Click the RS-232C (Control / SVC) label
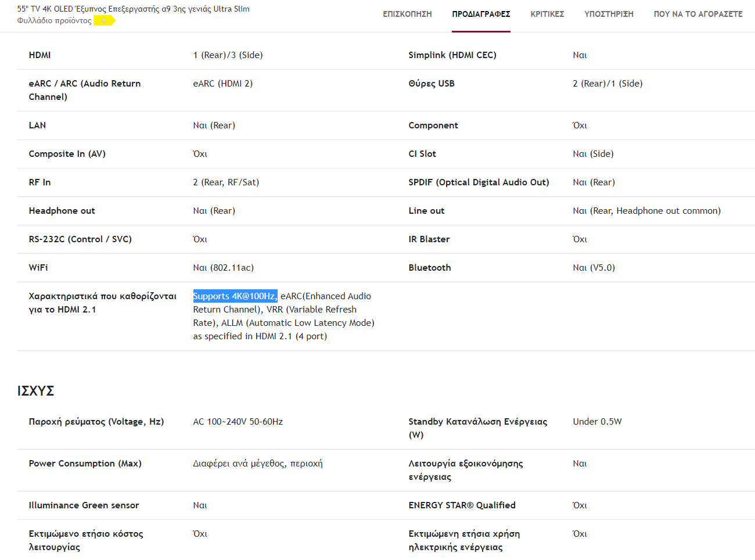755x560 pixels. [80, 239]
